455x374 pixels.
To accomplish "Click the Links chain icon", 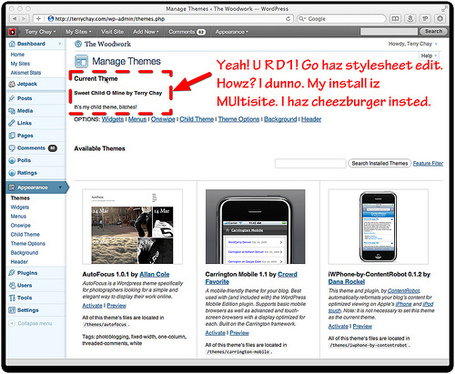I will coord(12,123).
